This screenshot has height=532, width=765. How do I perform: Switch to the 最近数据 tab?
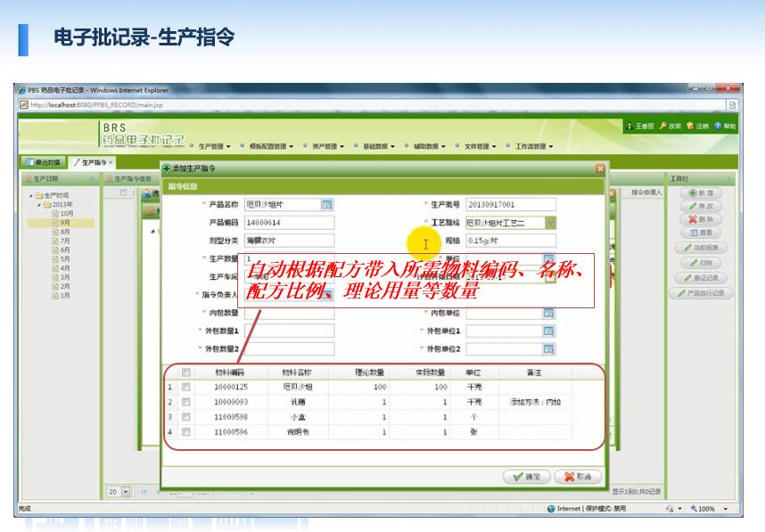click(x=43, y=162)
